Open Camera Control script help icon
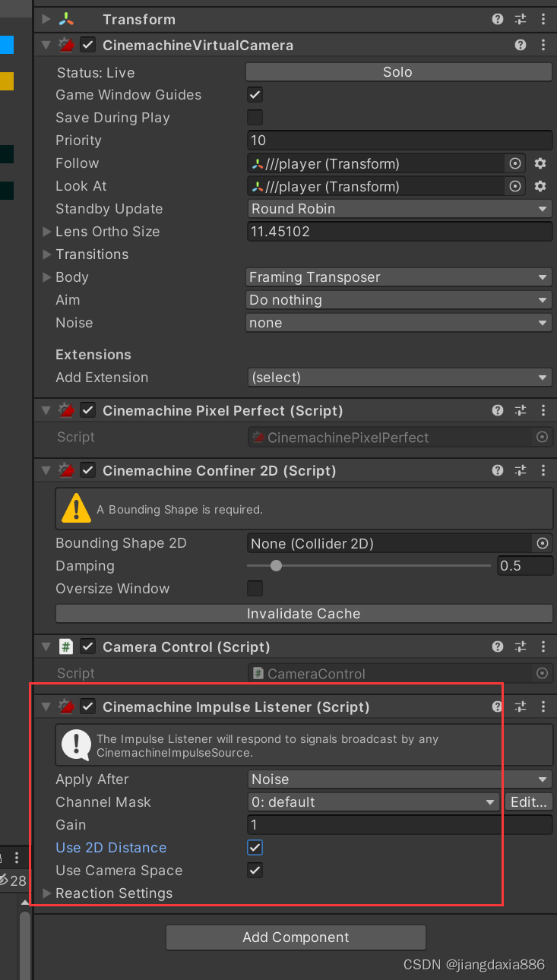The image size is (557, 980). [x=498, y=646]
